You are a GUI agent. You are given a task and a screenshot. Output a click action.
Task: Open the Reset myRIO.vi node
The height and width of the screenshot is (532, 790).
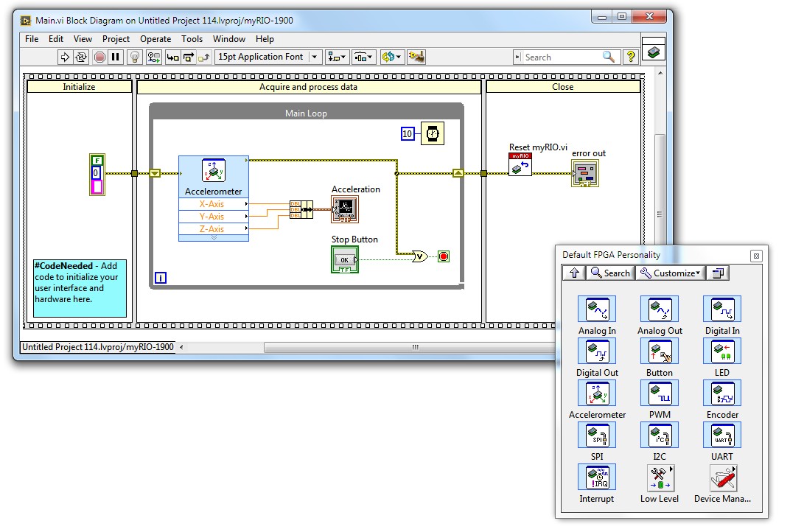[x=520, y=164]
